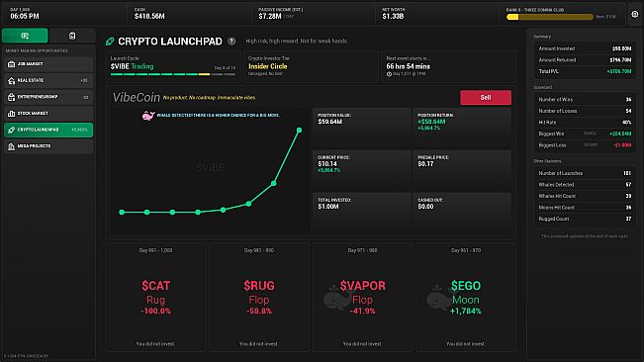The height and width of the screenshot is (362, 644).
Task: Click the Cashed Out $0.00 tile
Action: pyautogui.click(x=462, y=213)
